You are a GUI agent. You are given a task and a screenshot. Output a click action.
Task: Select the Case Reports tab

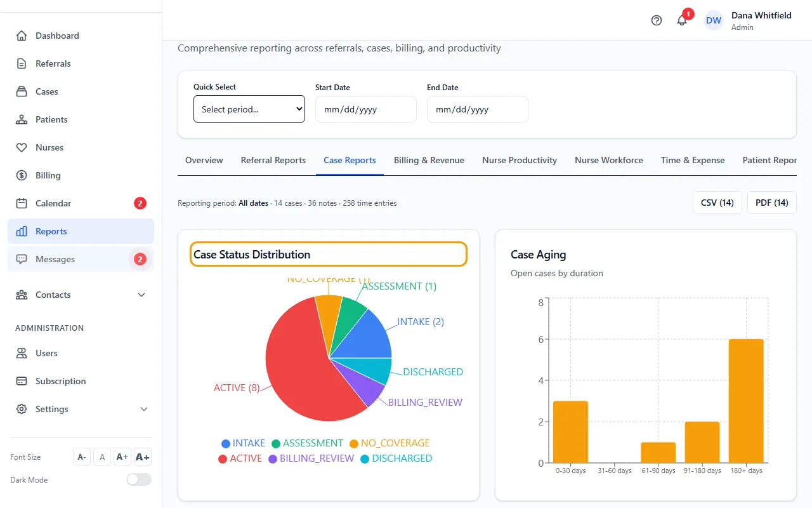pyautogui.click(x=350, y=160)
